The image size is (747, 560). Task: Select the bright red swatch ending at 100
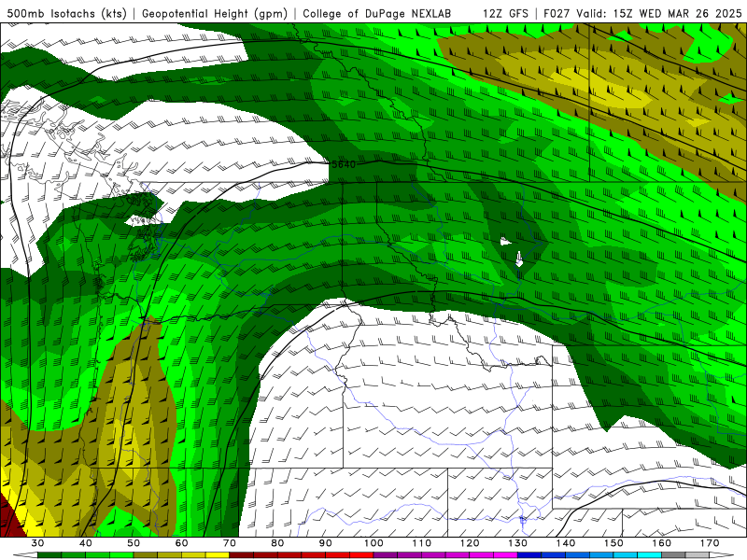(x=361, y=555)
